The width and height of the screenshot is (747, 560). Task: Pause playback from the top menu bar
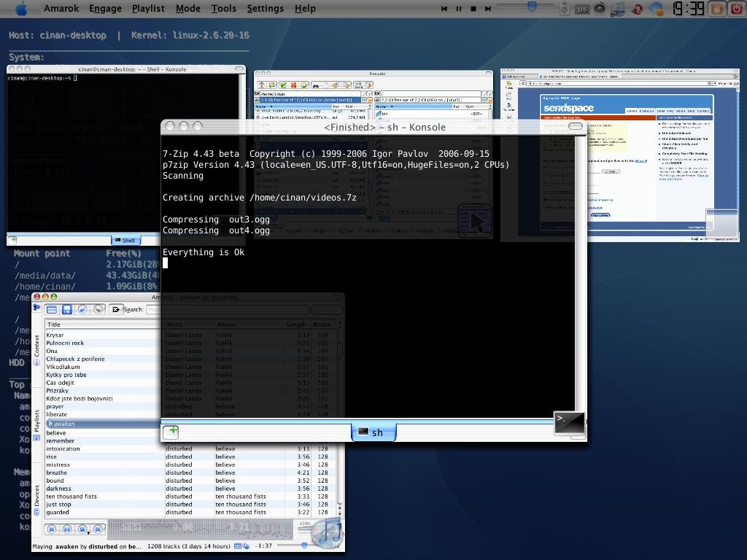tap(459, 9)
